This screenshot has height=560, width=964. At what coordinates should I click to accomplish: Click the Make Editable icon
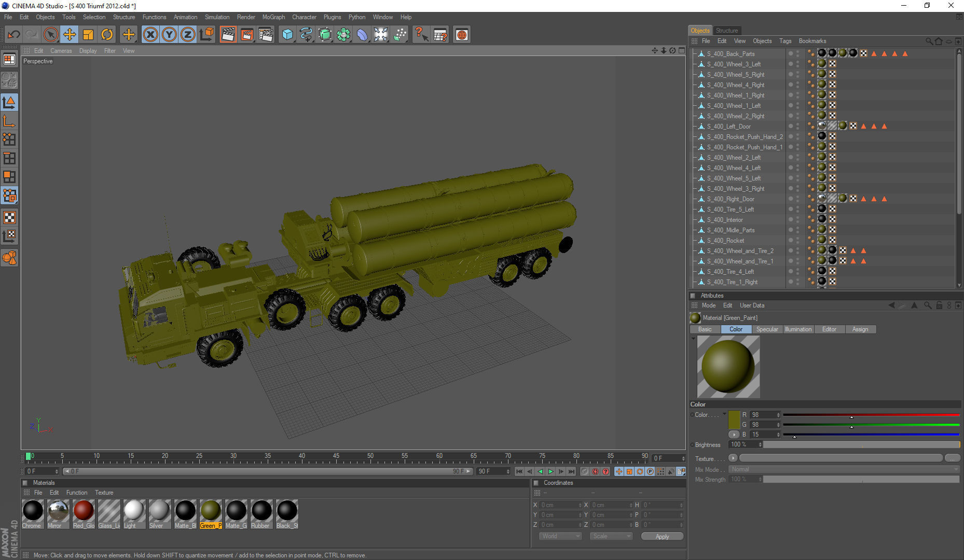[9, 80]
